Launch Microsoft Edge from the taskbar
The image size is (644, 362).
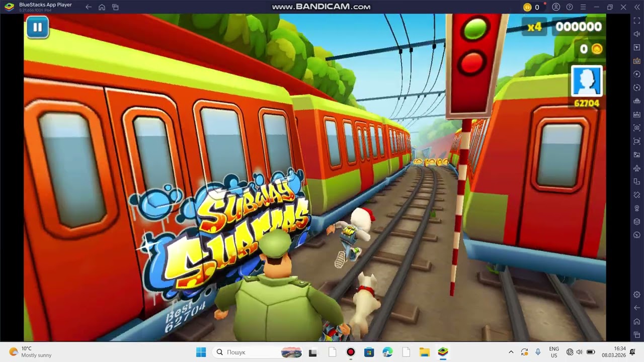point(387,352)
